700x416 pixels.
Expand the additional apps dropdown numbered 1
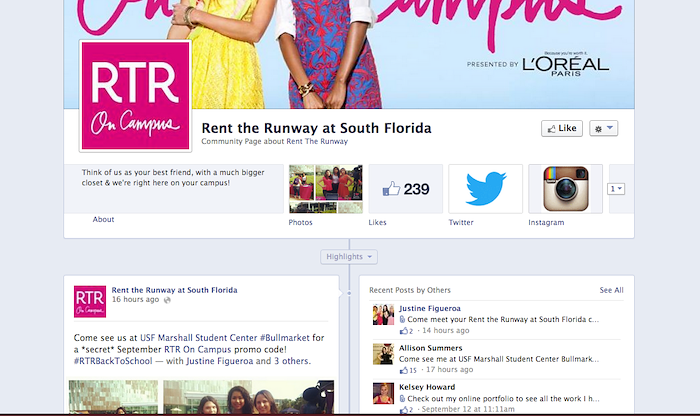(616, 189)
